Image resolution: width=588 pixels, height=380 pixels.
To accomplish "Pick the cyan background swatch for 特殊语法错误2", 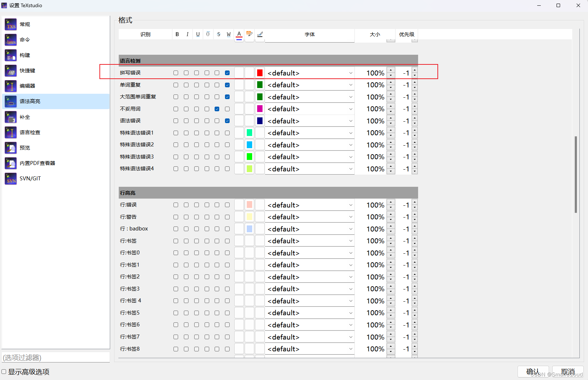I will pos(250,145).
